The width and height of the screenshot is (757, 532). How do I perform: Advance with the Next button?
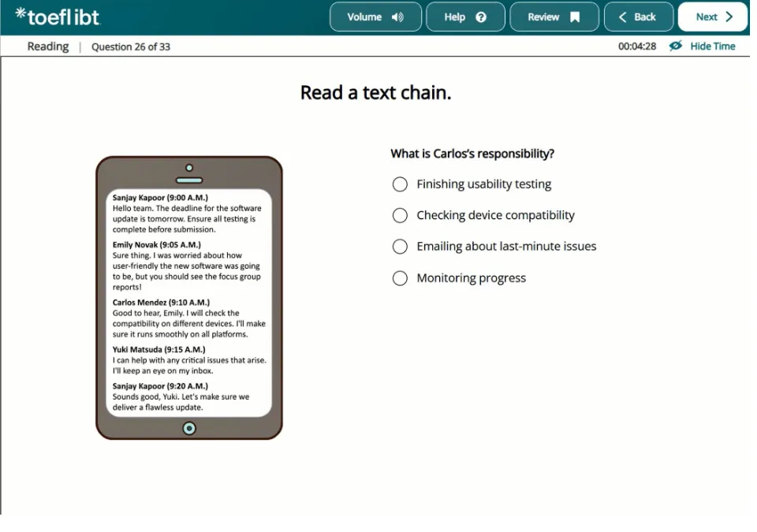point(713,17)
